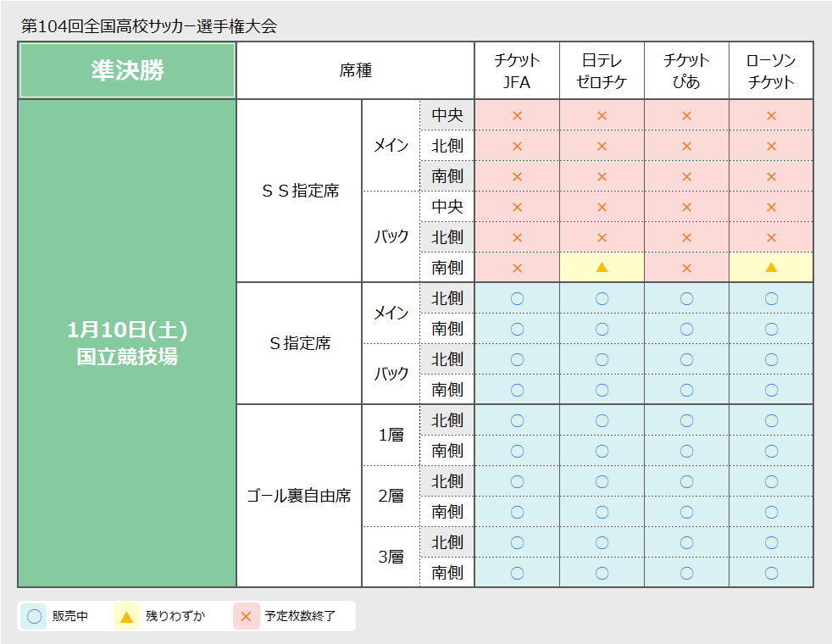The image size is (832, 644).
Task: Select the circle for ゴール裏自由席 3層 南側 under チケットJFA
Action: pos(517,574)
